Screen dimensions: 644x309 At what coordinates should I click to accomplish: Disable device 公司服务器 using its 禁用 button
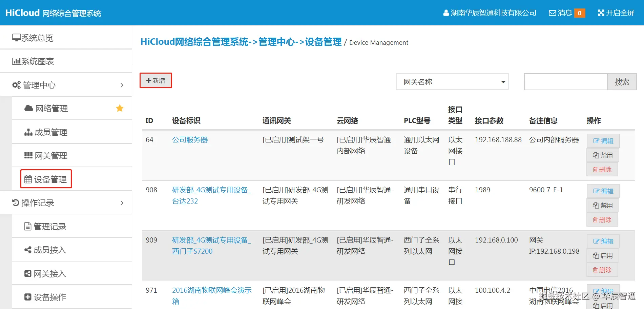pos(602,155)
